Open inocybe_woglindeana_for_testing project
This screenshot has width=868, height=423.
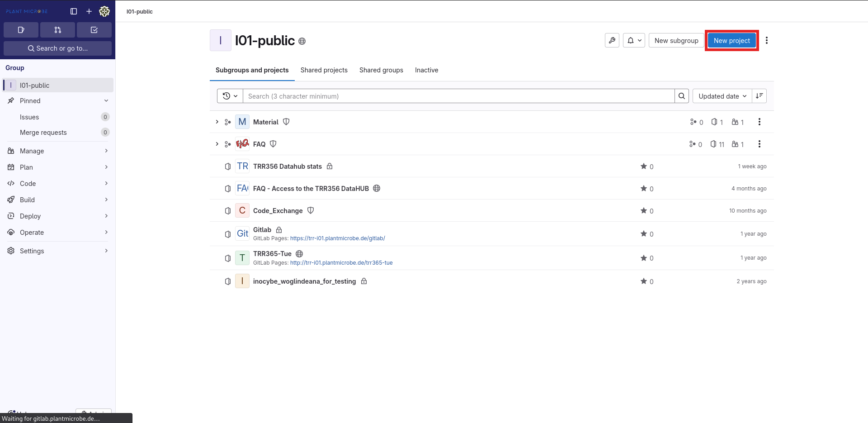pos(304,281)
